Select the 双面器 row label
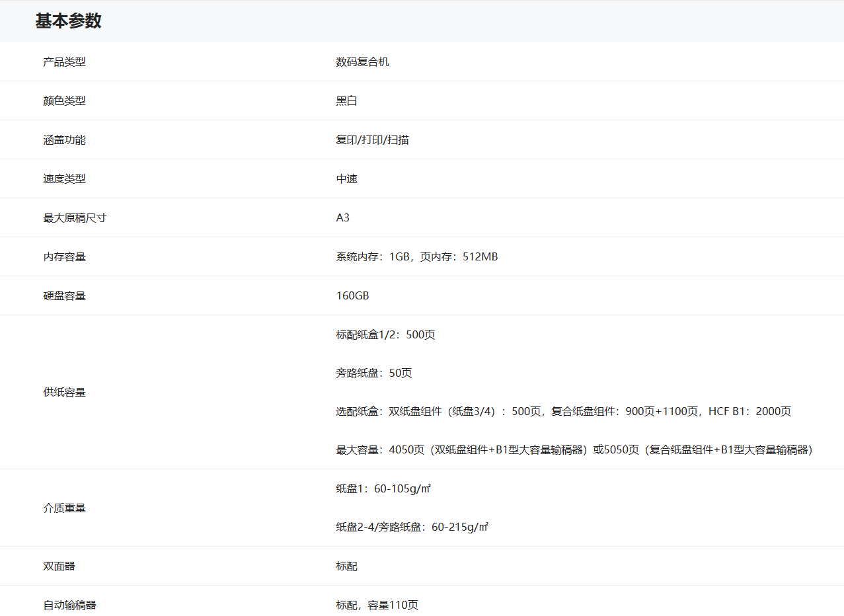Image resolution: width=844 pixels, height=616 pixels. coord(59,566)
